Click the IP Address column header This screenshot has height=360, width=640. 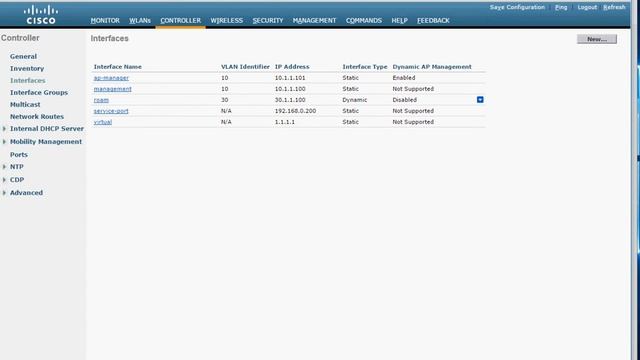coord(292,67)
